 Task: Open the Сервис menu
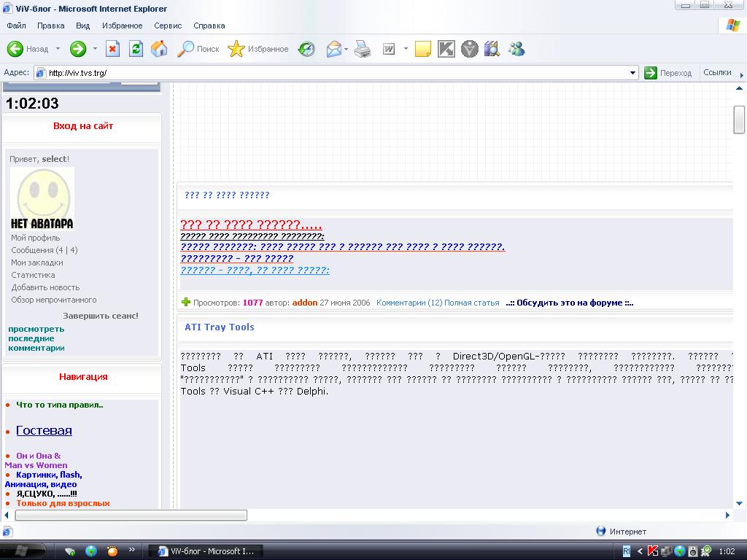pyautogui.click(x=168, y=26)
